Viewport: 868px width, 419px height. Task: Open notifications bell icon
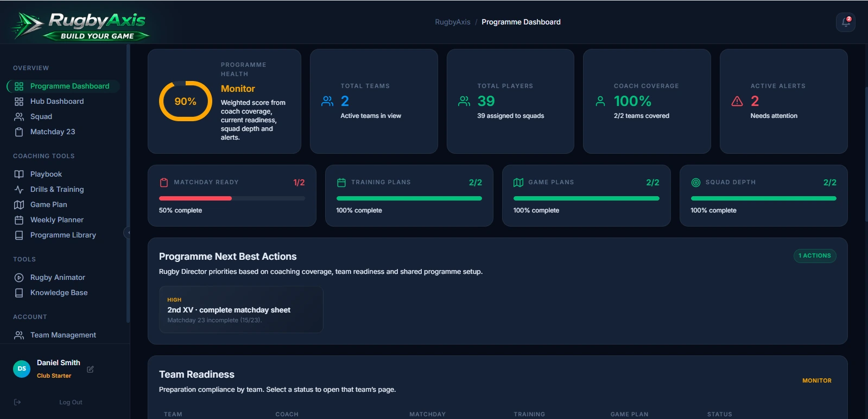click(846, 22)
